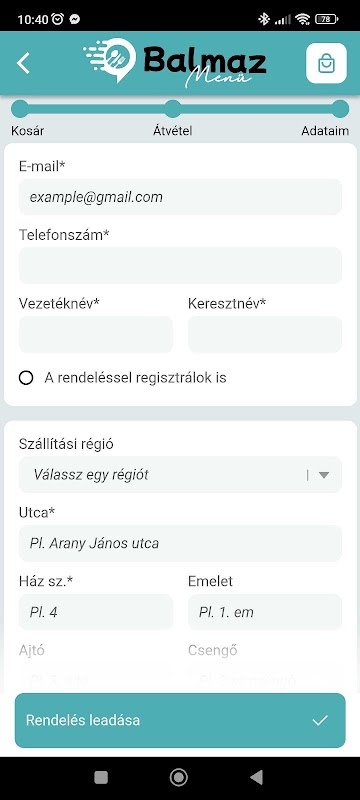Open the Szállítási régió dropdown
The height and width of the screenshot is (800, 360).
181,474
